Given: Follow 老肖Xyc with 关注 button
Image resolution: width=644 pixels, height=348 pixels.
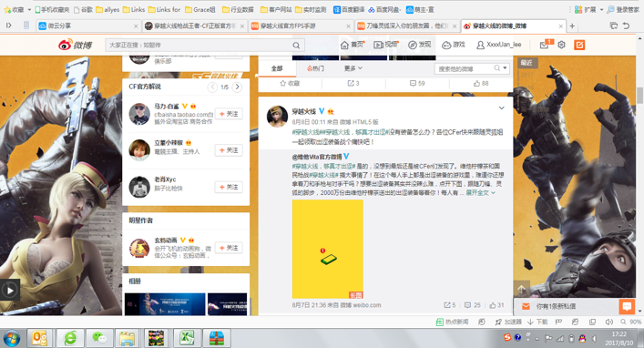Looking at the screenshot, I should (229, 187).
